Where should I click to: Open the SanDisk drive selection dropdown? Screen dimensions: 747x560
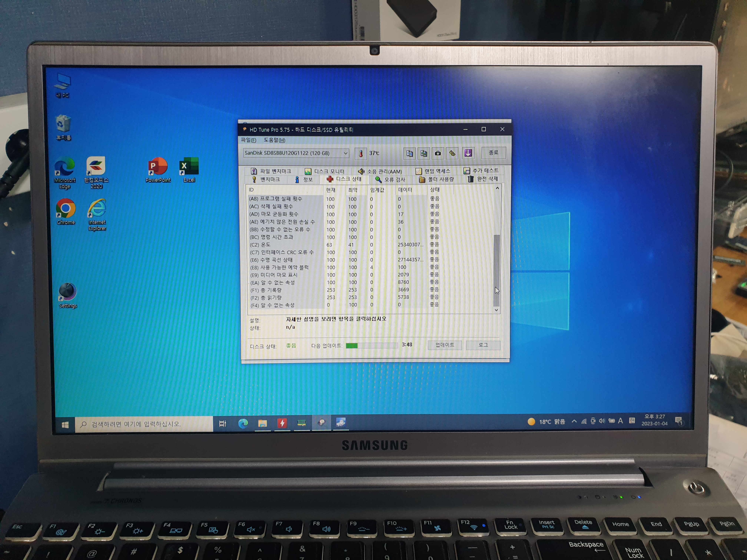(296, 153)
